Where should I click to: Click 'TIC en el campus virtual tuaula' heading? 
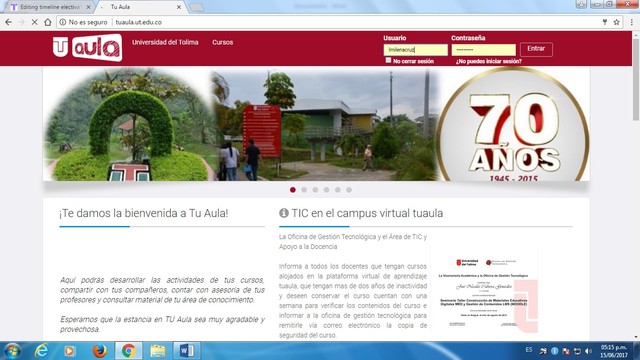[367, 213]
